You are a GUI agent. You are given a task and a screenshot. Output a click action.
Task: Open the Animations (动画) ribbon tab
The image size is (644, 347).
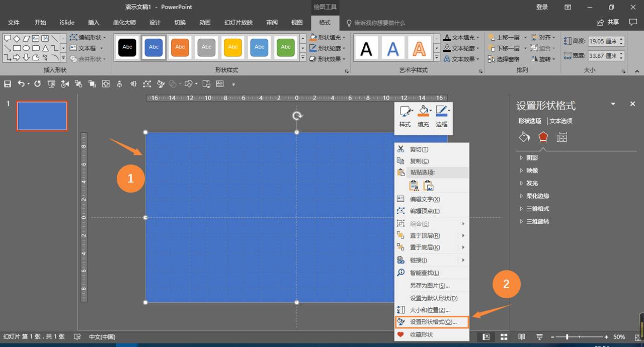click(205, 23)
